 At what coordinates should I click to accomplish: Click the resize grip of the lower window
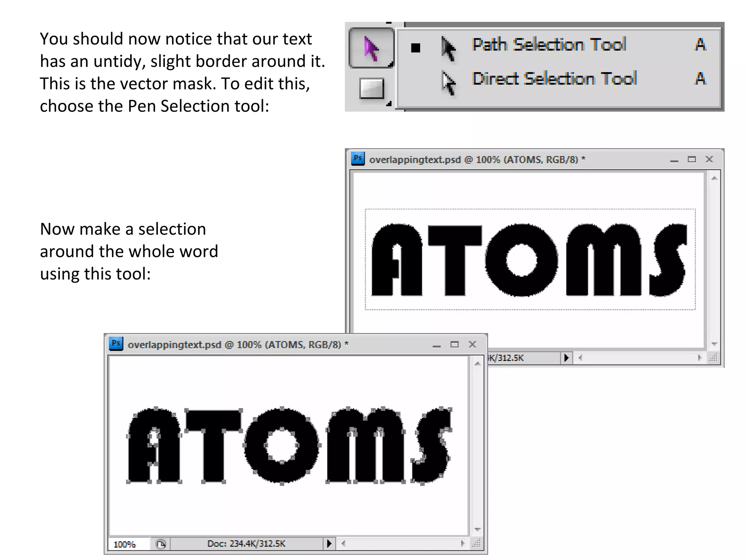click(x=476, y=544)
